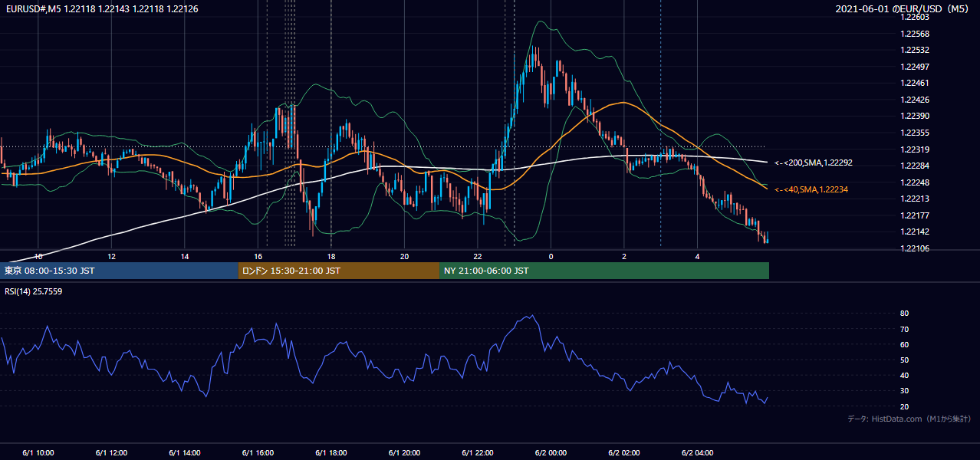Click RSI scale value 30
This screenshot has width=980, height=460.
905,391
